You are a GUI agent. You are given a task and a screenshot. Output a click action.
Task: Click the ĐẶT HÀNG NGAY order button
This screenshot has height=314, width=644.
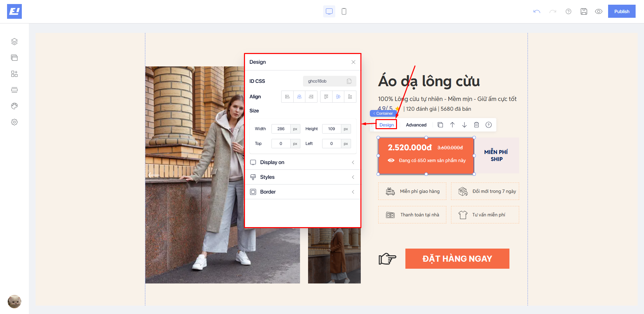point(457,259)
